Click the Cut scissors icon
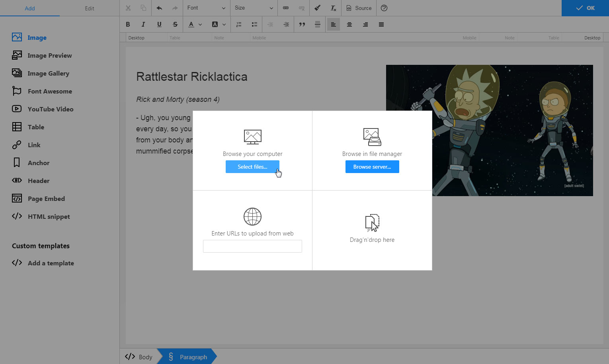The width and height of the screenshot is (609, 364). coord(128,8)
